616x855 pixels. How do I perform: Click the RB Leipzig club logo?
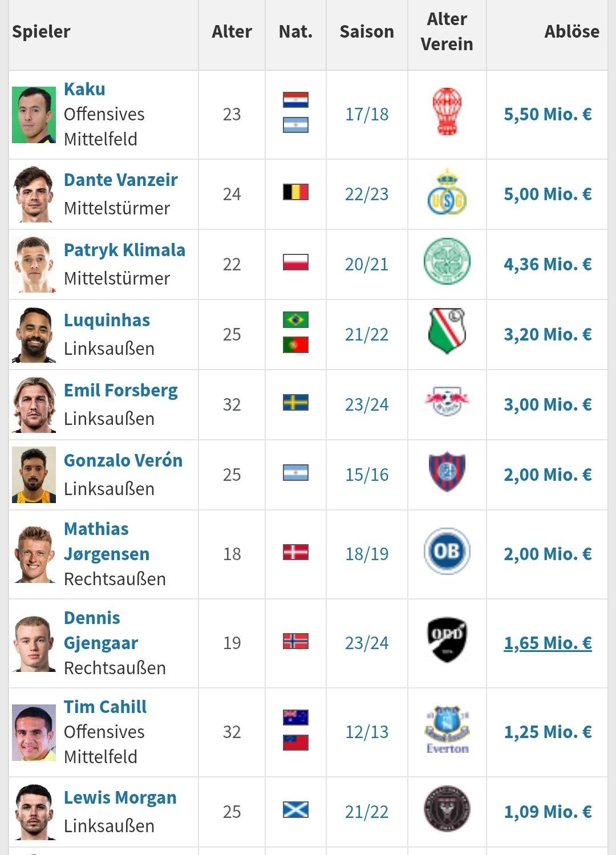447,402
